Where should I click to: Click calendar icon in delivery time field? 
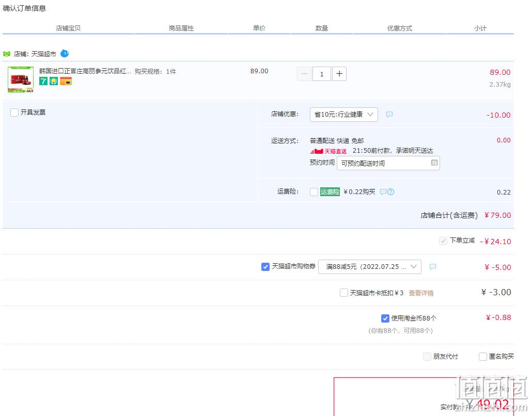click(434, 163)
